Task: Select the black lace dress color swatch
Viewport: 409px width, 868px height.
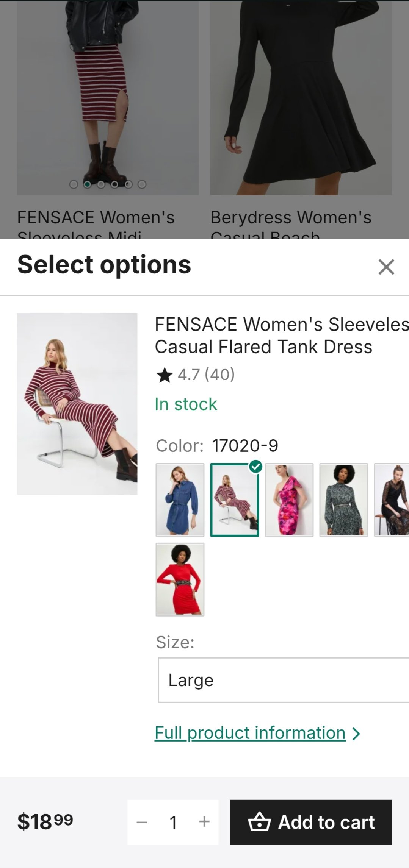Action: pyautogui.click(x=392, y=500)
